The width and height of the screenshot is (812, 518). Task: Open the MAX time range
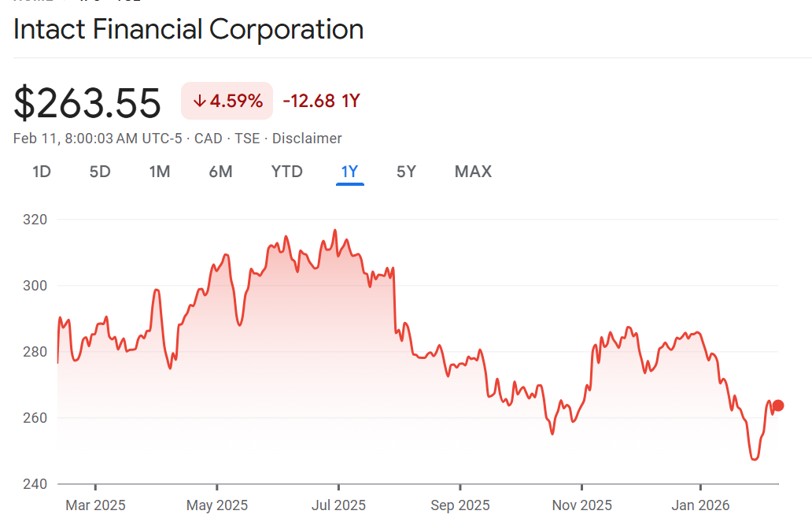(473, 172)
